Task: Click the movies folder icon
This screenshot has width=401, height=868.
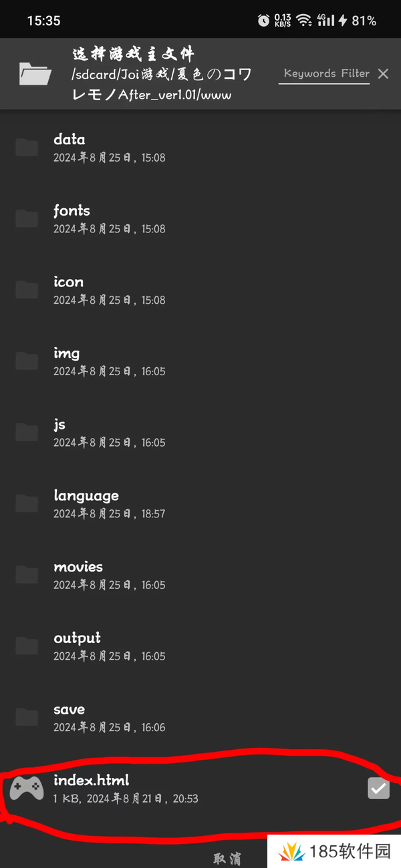Action: coord(27,575)
